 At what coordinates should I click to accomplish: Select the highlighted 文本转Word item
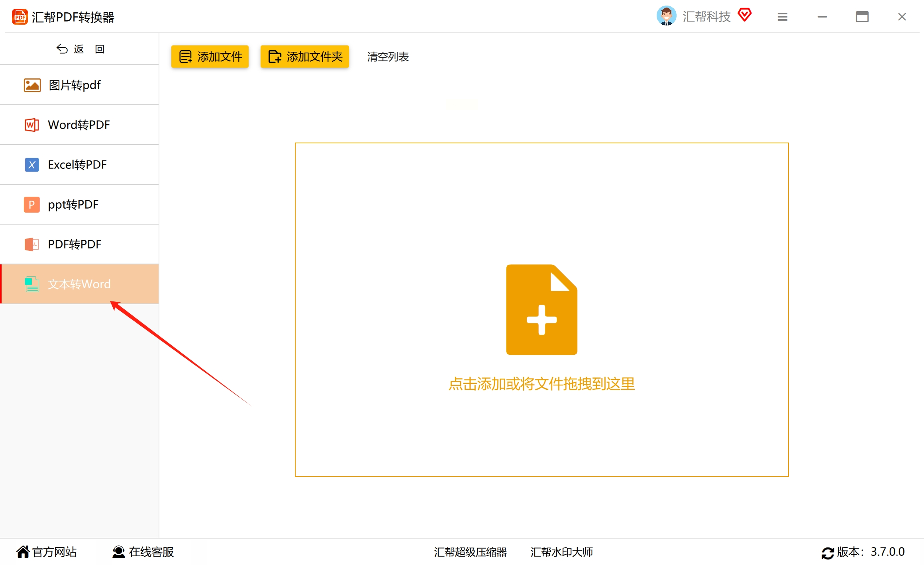[79, 284]
